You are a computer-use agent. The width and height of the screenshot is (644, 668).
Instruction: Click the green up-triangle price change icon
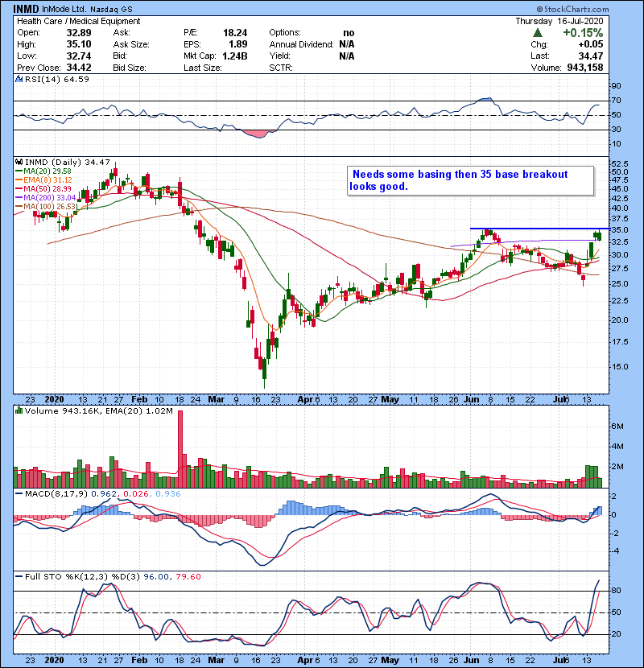538,33
